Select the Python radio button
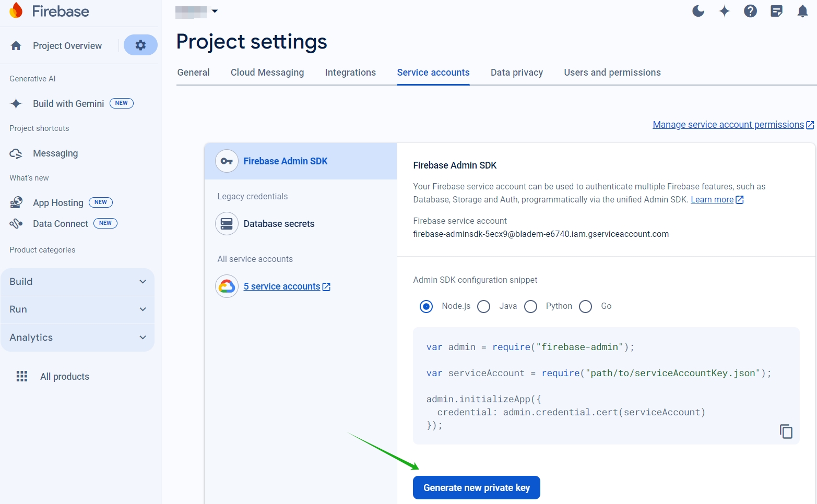The height and width of the screenshot is (504, 817). (x=531, y=306)
